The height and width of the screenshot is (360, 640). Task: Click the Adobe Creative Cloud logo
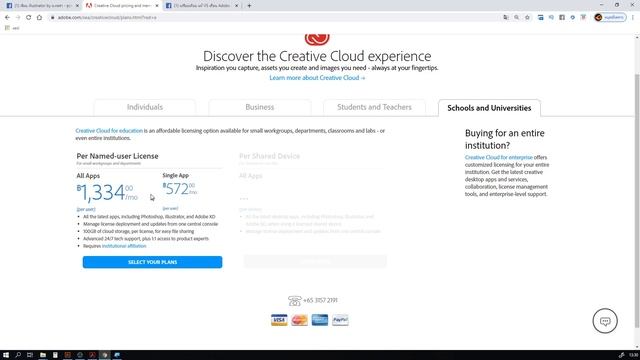tap(317, 40)
